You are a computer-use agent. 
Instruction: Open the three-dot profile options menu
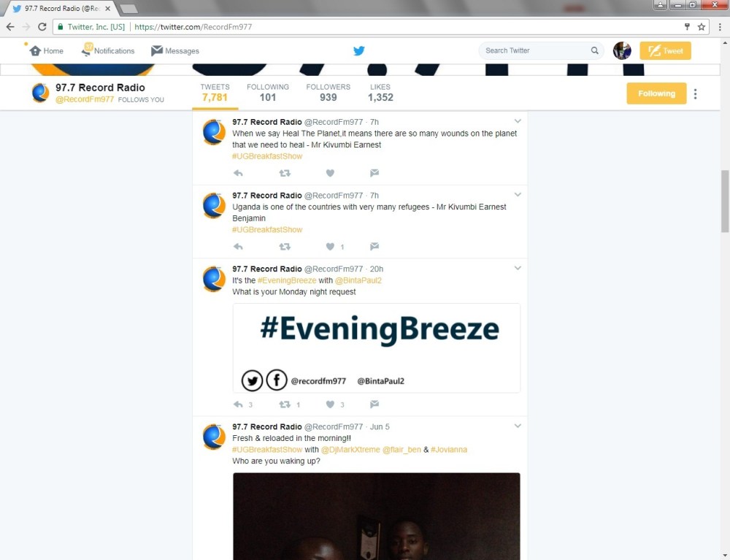695,94
